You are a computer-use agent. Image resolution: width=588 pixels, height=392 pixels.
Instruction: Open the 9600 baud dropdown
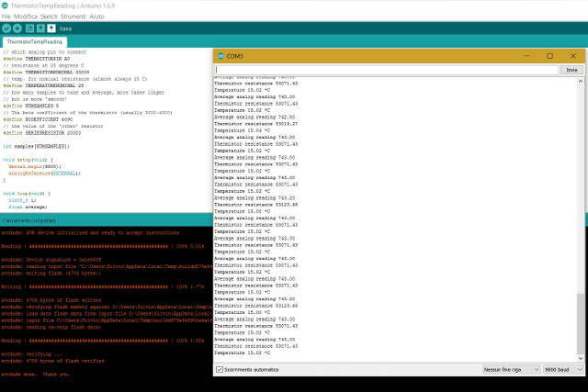563,370
